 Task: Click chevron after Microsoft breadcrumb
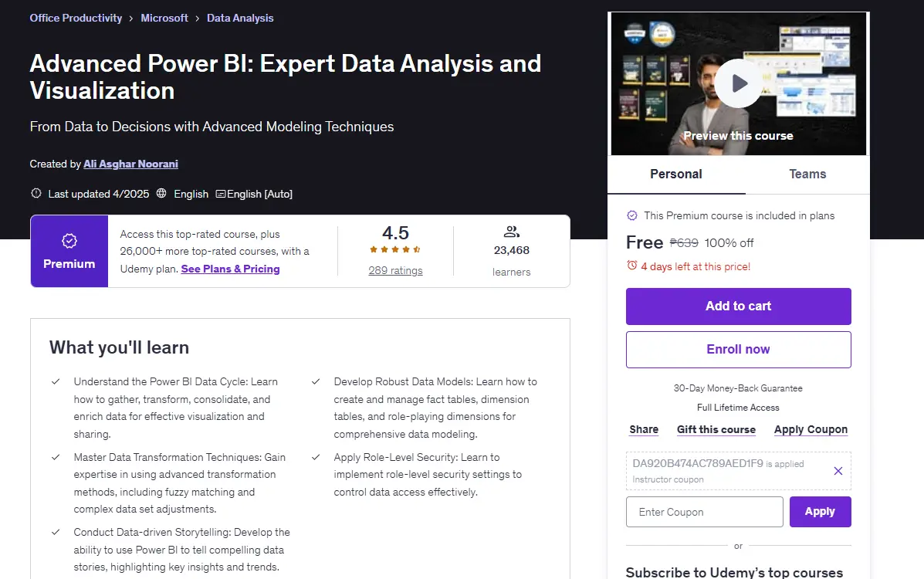(x=197, y=19)
